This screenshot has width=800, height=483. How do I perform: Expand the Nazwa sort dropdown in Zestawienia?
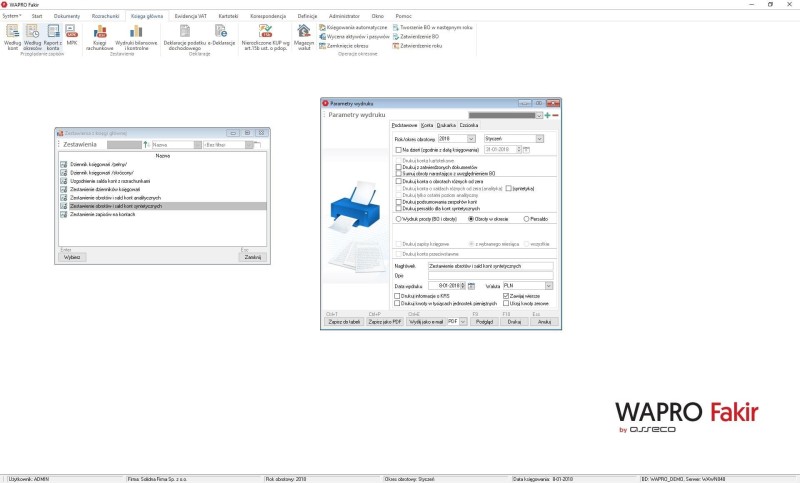click(197, 144)
